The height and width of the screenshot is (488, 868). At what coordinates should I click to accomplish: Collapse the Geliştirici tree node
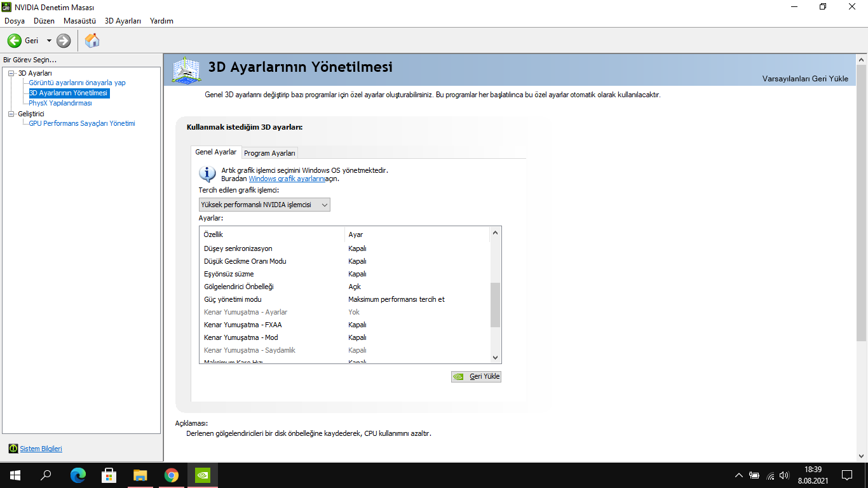point(11,114)
